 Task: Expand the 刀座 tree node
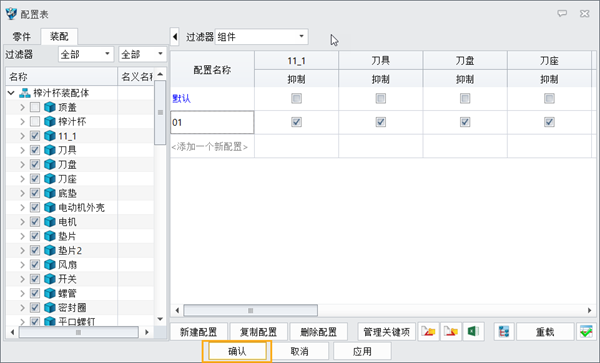(x=22, y=179)
